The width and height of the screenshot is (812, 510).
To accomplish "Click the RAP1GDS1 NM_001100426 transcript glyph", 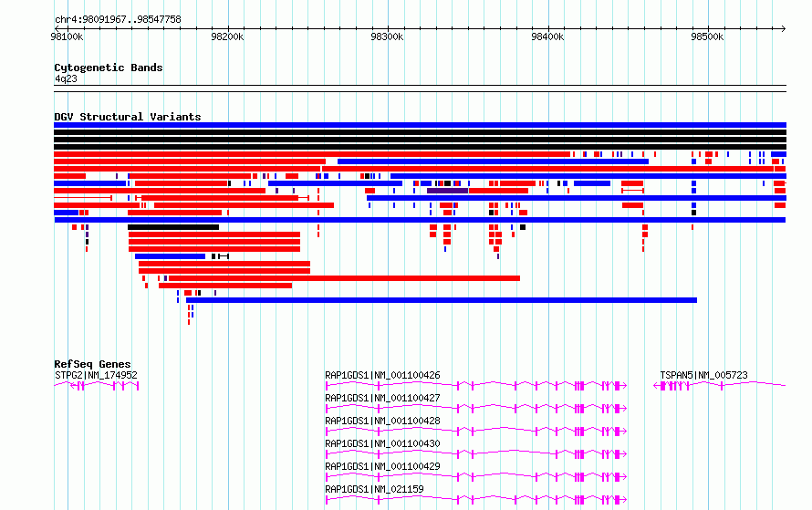I will [x=476, y=386].
